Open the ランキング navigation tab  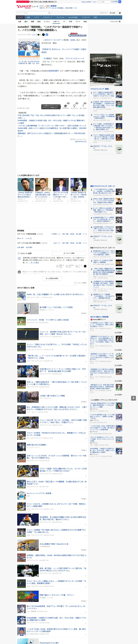coord(86,17)
